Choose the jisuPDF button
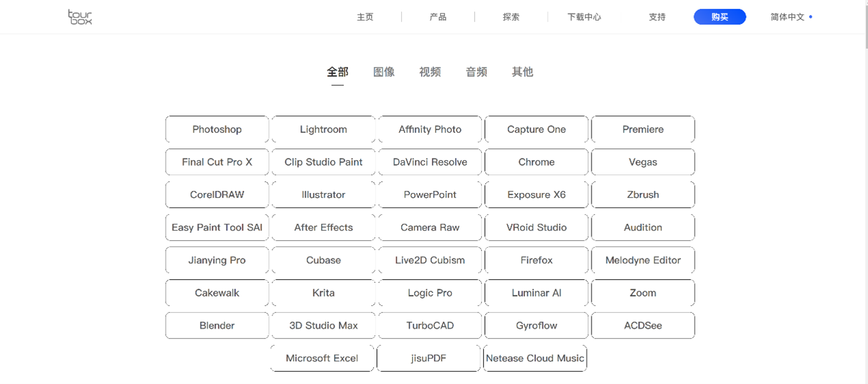Image resolution: width=868 pixels, height=384 pixels. pyautogui.click(x=429, y=358)
